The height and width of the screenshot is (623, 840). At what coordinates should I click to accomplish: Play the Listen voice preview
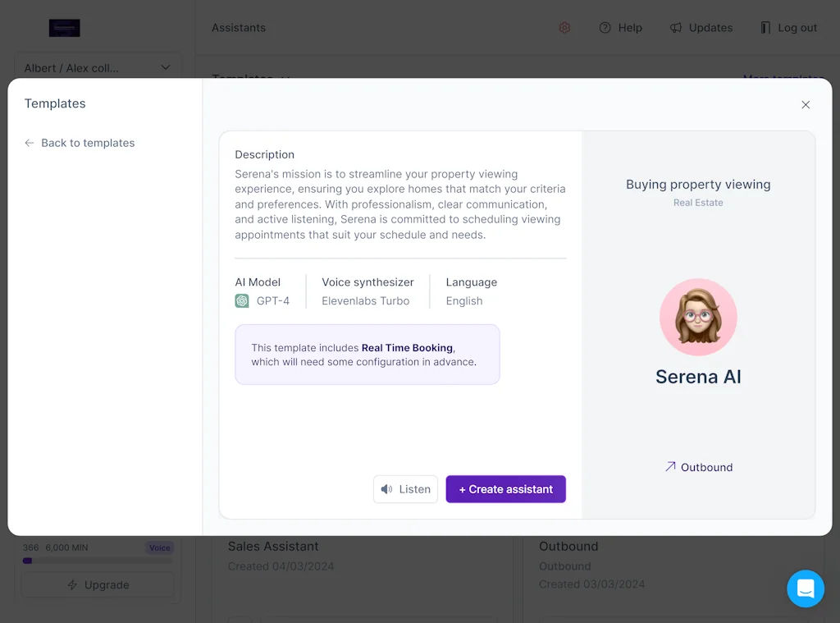pyautogui.click(x=405, y=489)
